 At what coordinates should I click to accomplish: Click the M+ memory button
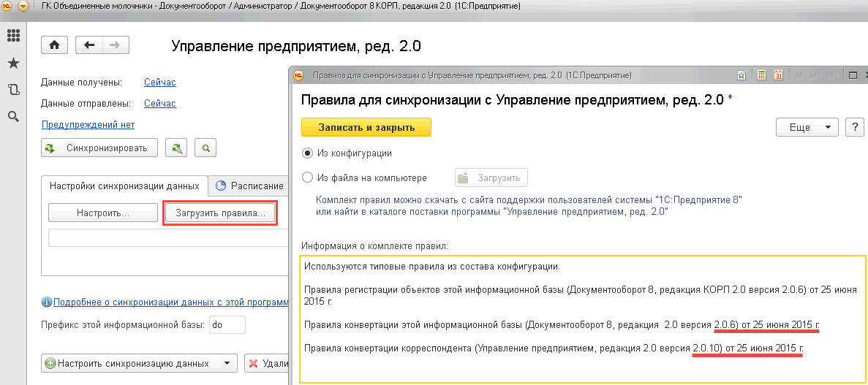point(815,75)
